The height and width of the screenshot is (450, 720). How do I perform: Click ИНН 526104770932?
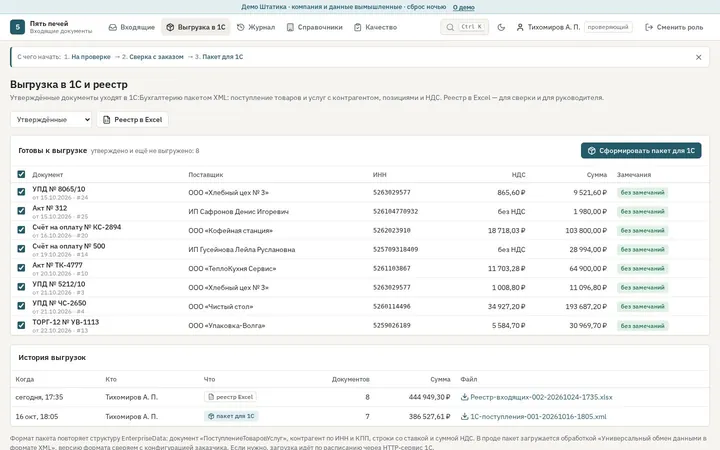coord(395,212)
